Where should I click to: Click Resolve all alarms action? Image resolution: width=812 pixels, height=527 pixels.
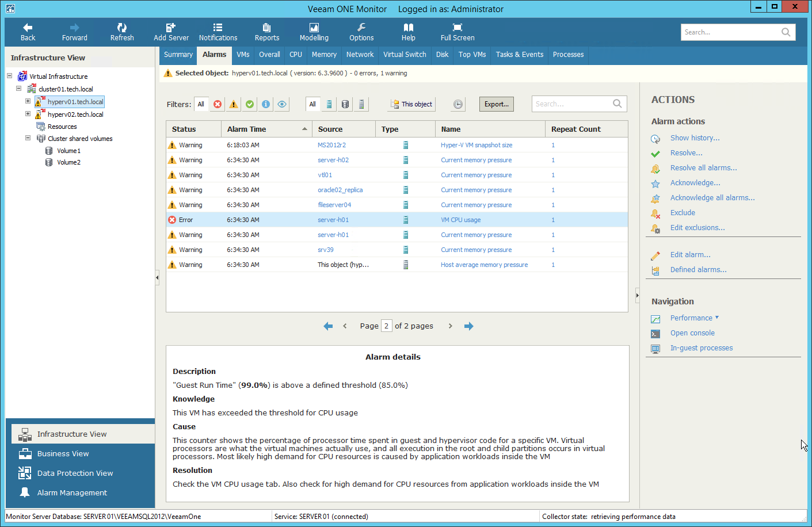coord(703,168)
